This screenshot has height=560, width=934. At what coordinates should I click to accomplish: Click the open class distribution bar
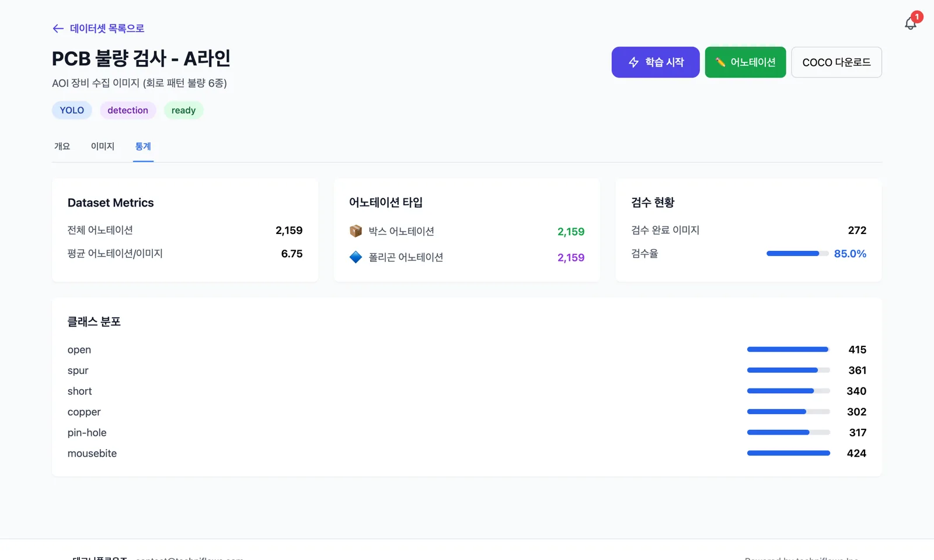point(789,349)
